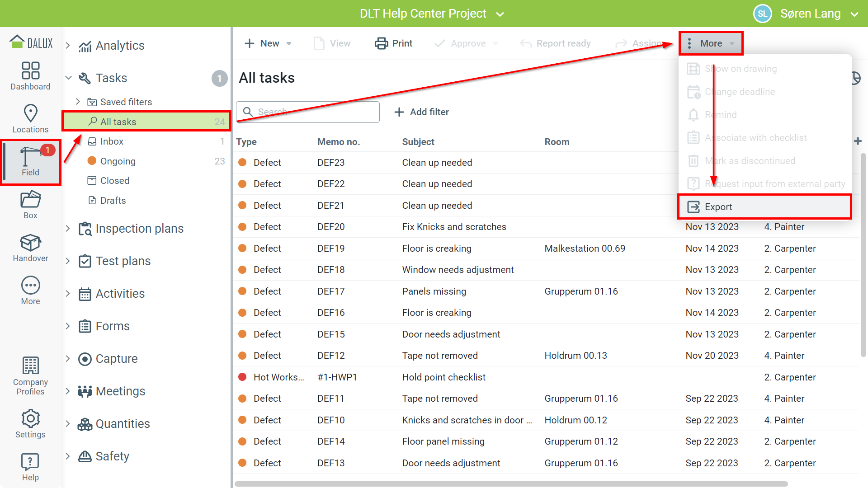This screenshot has height=488, width=868.
Task: Click the Add filter button
Action: [421, 112]
